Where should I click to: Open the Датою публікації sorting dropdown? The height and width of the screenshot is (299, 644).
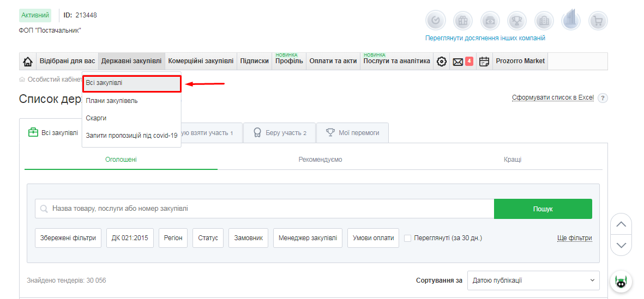(533, 280)
